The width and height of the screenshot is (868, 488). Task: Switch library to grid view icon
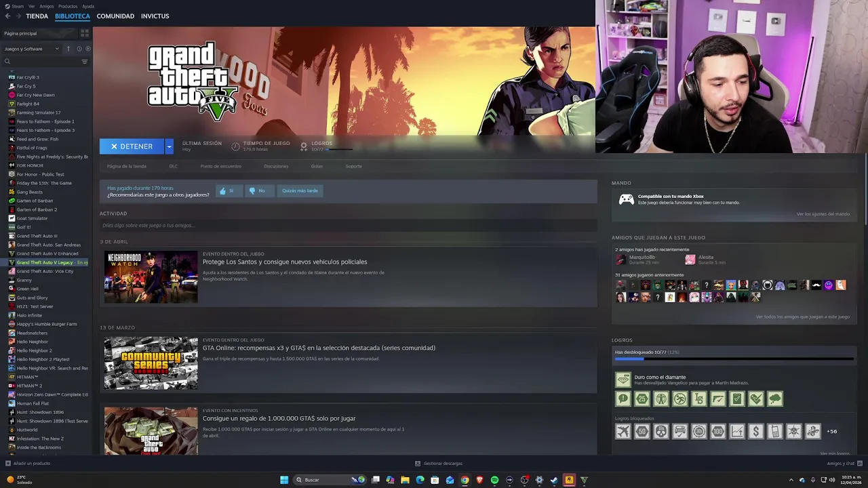pos(85,33)
